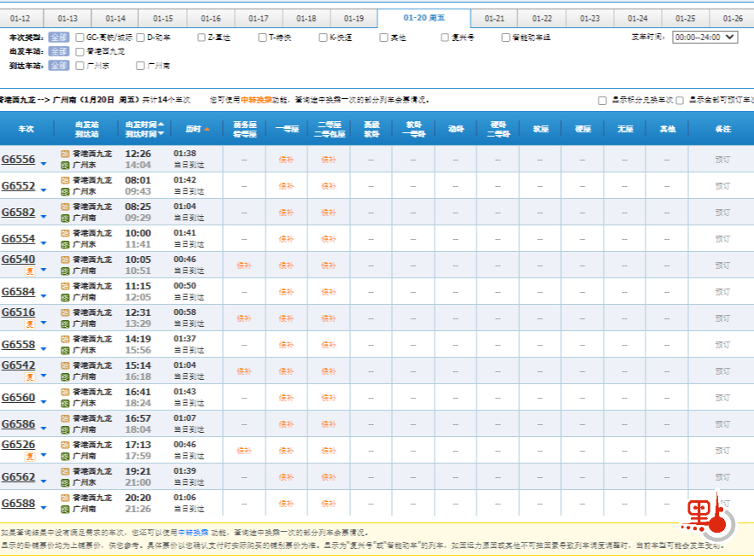This screenshot has height=560, width=754.
Task: Expand stop details arrow beside G6554
Action: point(44,243)
